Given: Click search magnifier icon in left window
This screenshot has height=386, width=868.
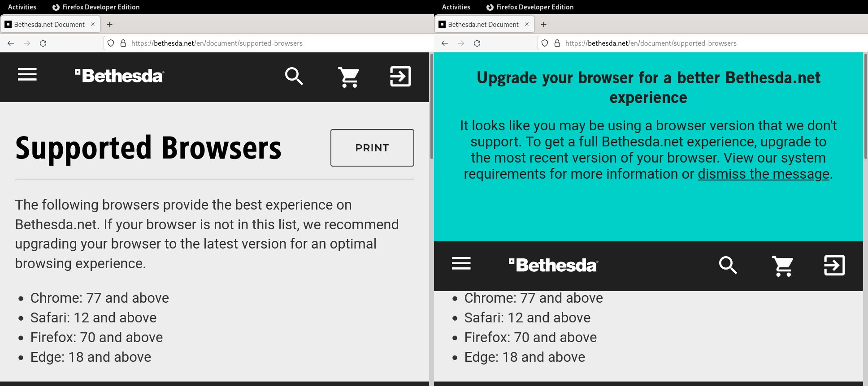Looking at the screenshot, I should [294, 76].
